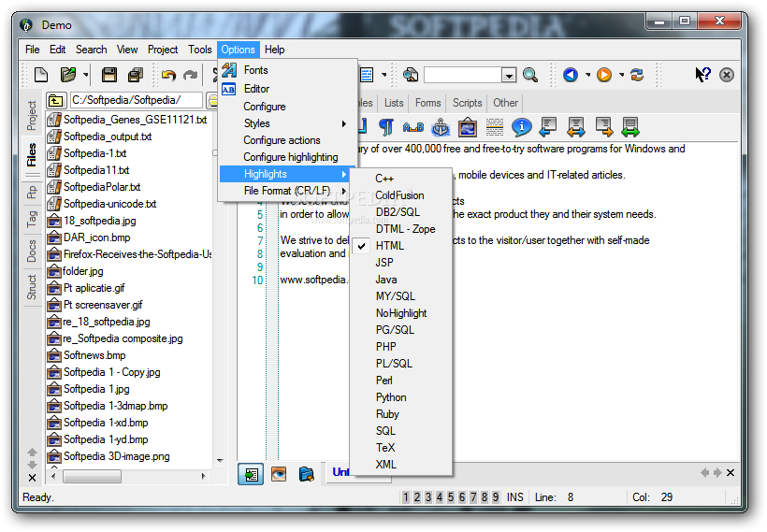Expand the File Format (CR/LF) submenu
Screen dimensions: 767x532
pyautogui.click(x=288, y=191)
